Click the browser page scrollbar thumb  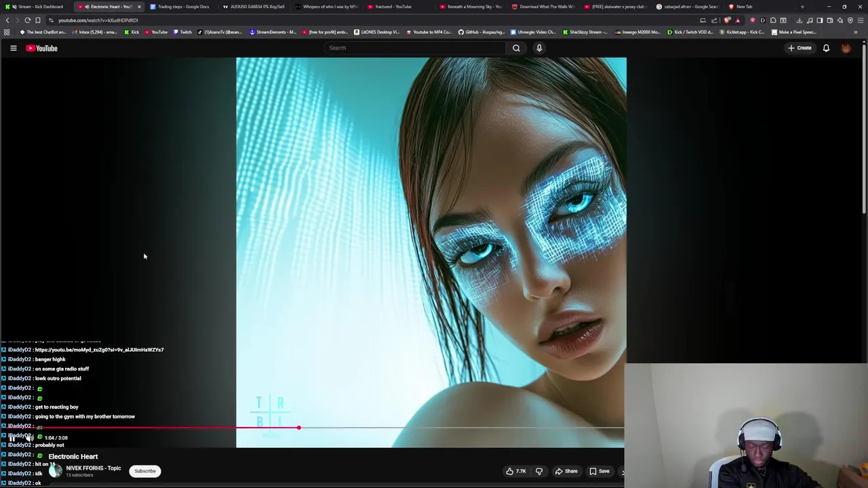[x=865, y=129]
